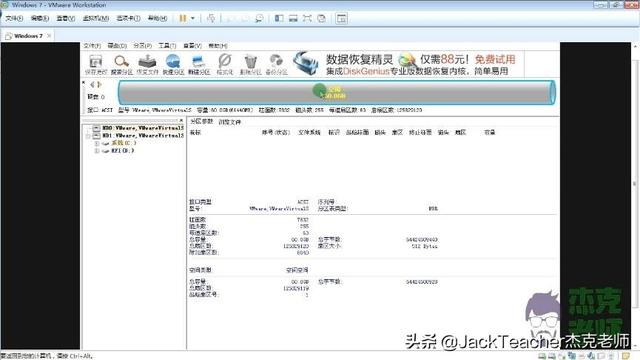This screenshot has width=640, height=360.
Task: Click the Save Changes (保存更改) toolbar icon
Action: (96, 64)
